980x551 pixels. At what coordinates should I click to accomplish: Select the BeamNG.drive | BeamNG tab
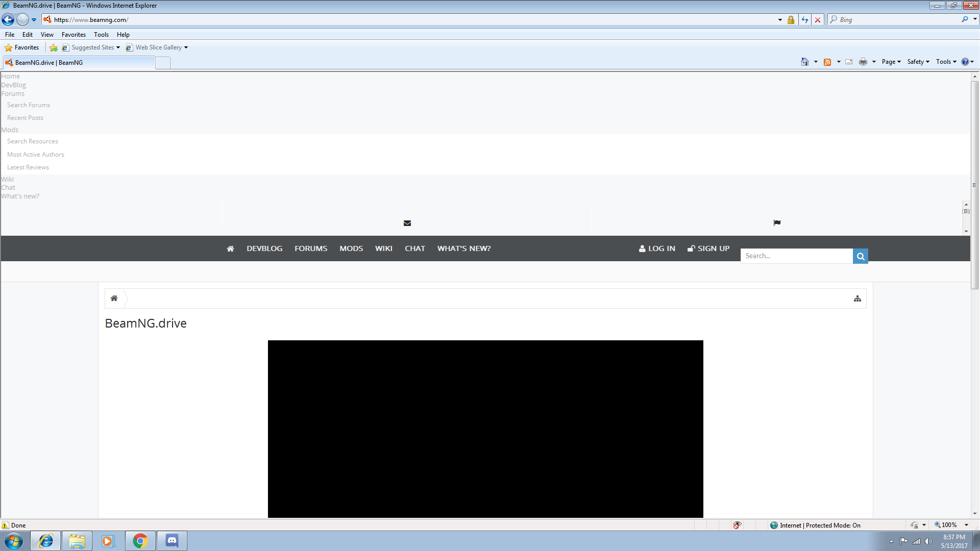78,62
